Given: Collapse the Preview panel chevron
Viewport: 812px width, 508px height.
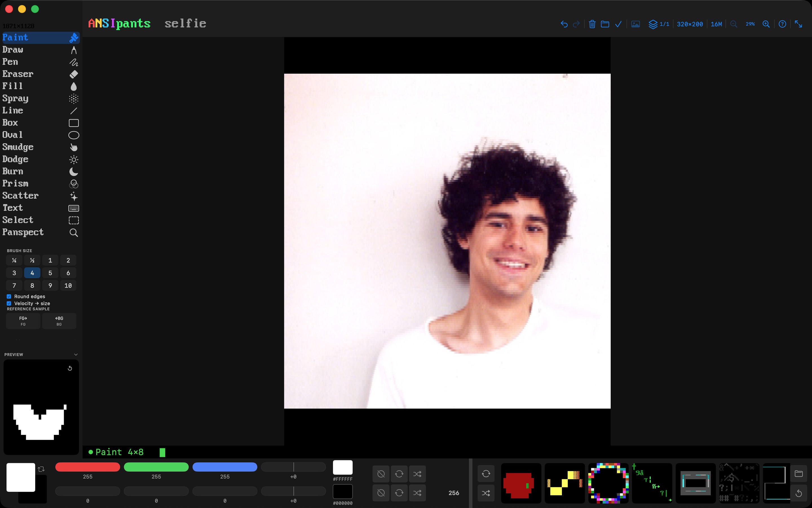Looking at the screenshot, I should click(x=76, y=354).
